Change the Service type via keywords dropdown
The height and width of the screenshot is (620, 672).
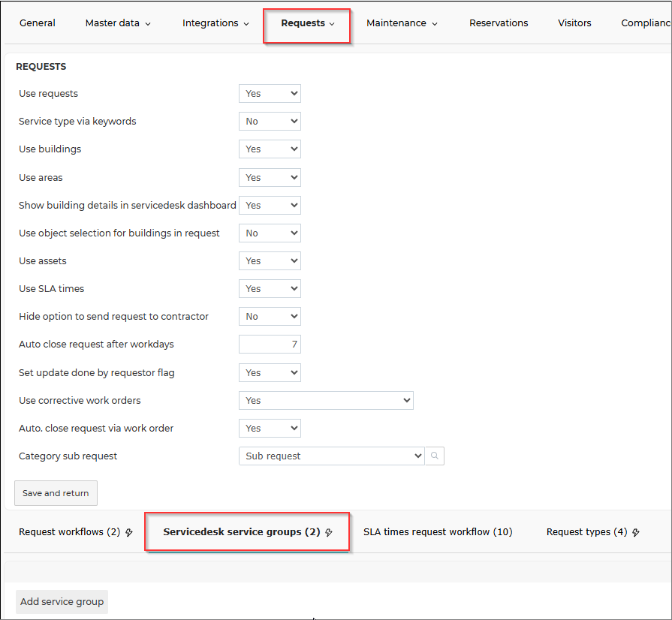270,122
